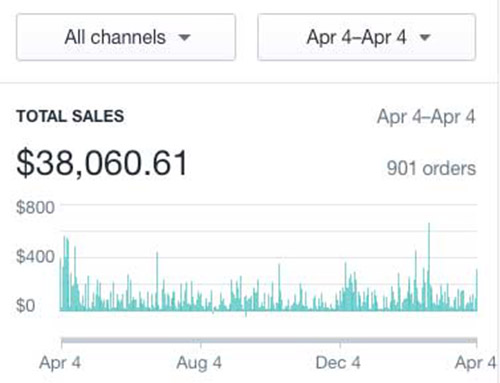500x383 pixels.
Task: Click the caret arrow beside date range
Action: pos(425,37)
